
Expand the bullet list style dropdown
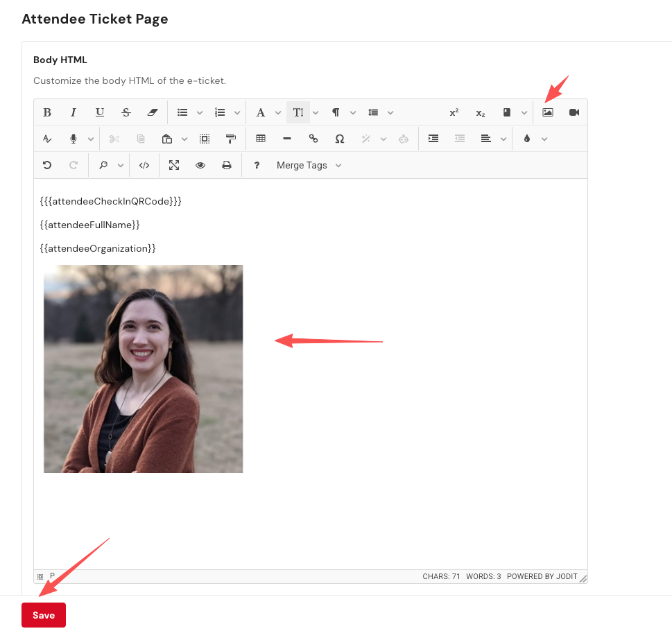[200, 112]
